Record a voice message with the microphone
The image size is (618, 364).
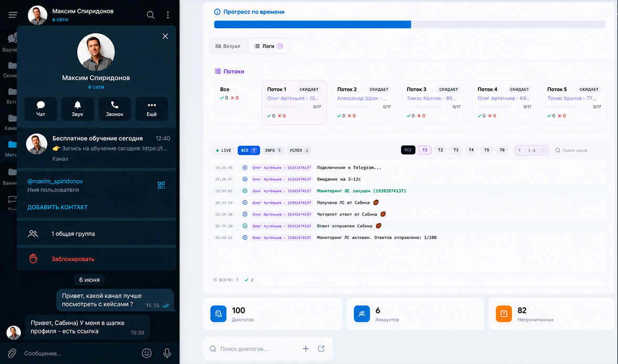pyautogui.click(x=167, y=354)
